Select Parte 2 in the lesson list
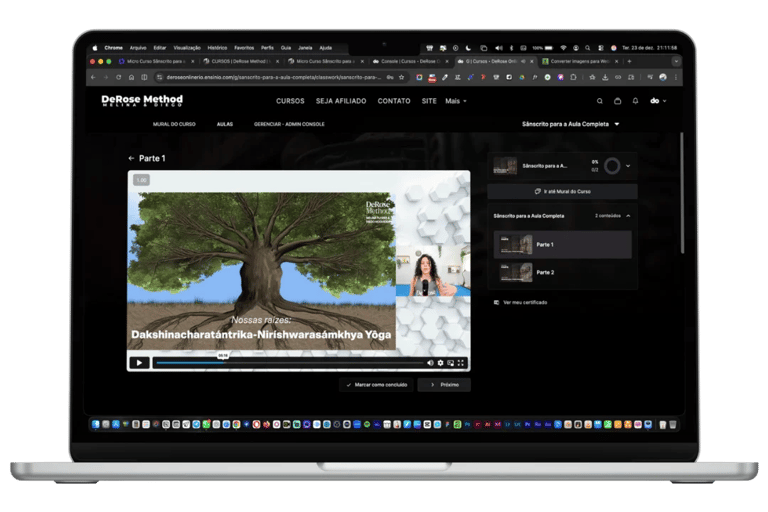 pos(563,272)
